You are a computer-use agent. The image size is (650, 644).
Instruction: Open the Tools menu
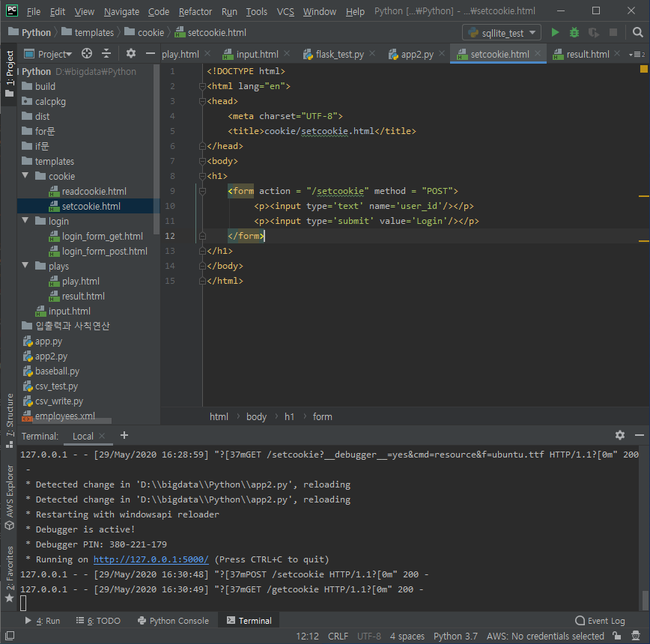(257, 11)
